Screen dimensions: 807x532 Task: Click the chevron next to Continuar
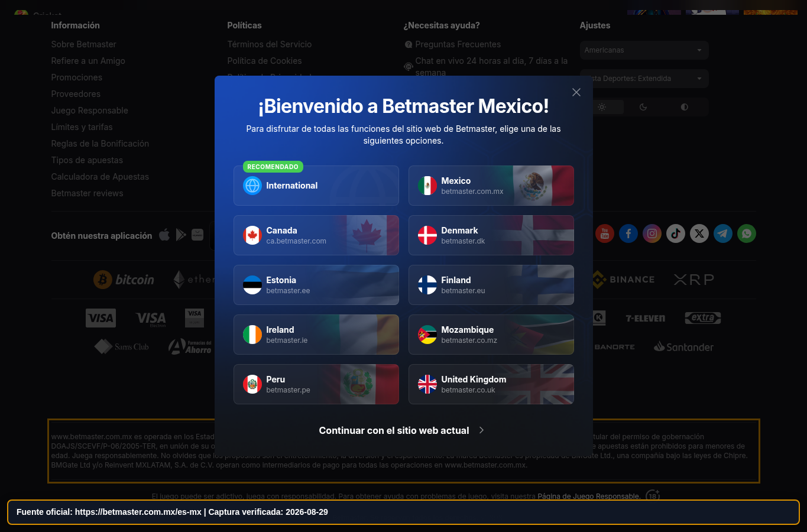481,430
